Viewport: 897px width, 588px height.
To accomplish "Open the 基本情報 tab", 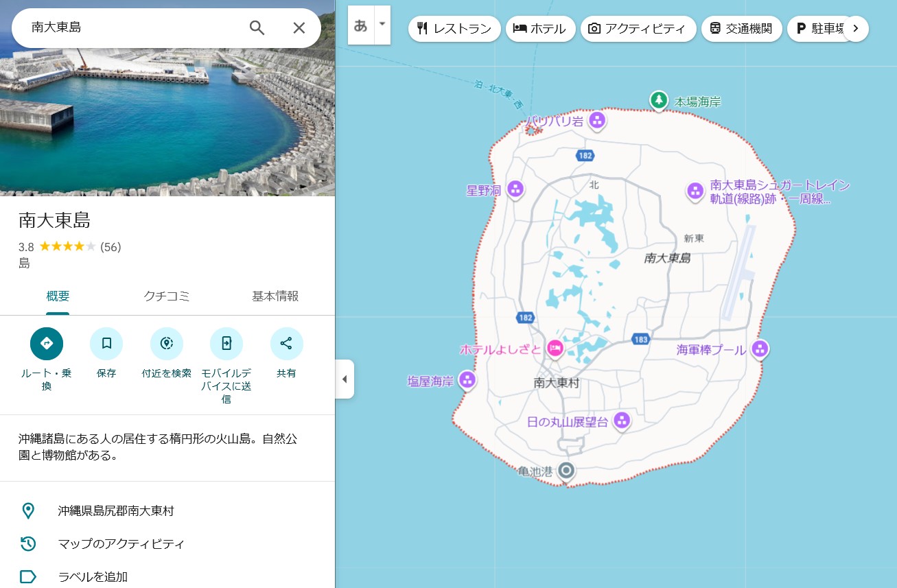I will click(275, 296).
